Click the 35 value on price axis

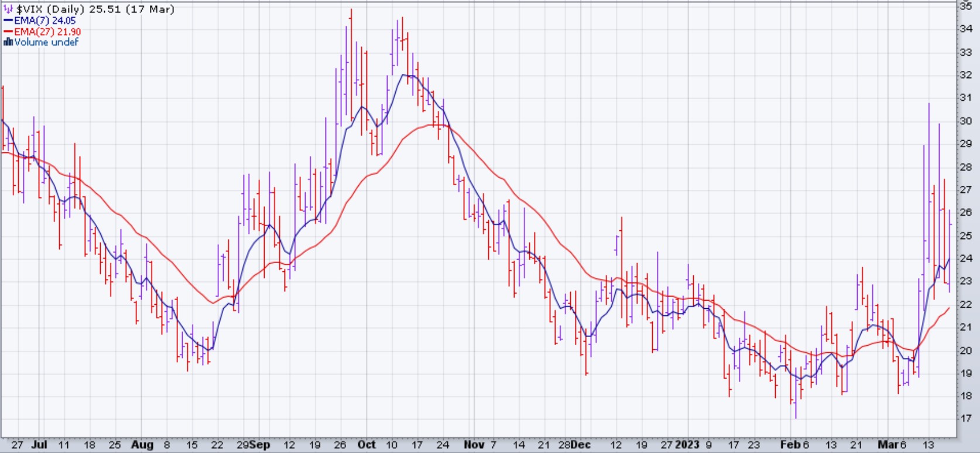click(966, 6)
